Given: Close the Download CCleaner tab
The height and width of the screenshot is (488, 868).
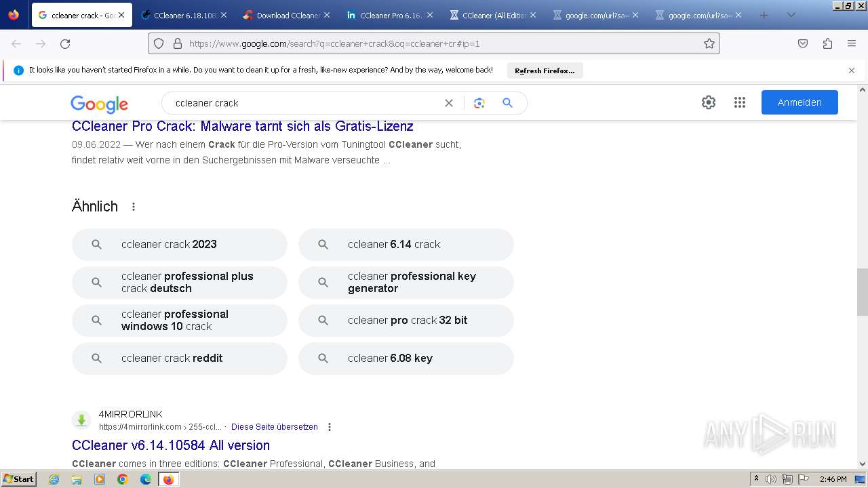Looking at the screenshot, I should click(x=327, y=15).
